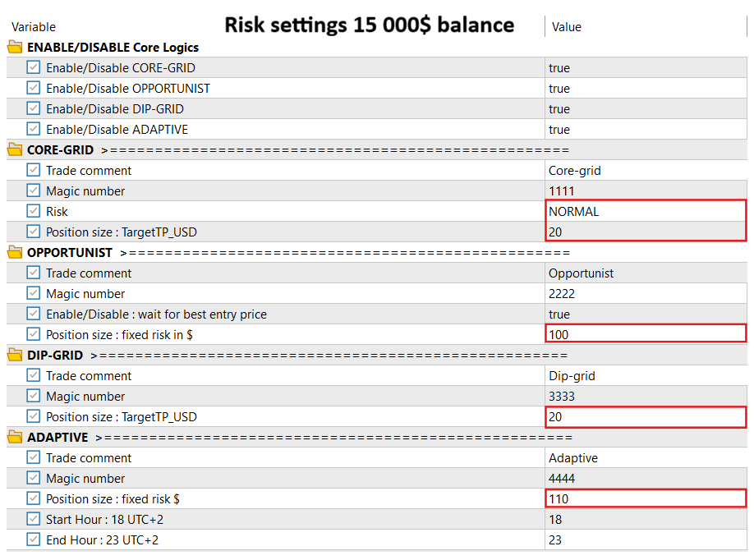Toggle the Enable/Disable CORE-GRID checkbox
The width and height of the screenshot is (754, 560).
(34, 67)
